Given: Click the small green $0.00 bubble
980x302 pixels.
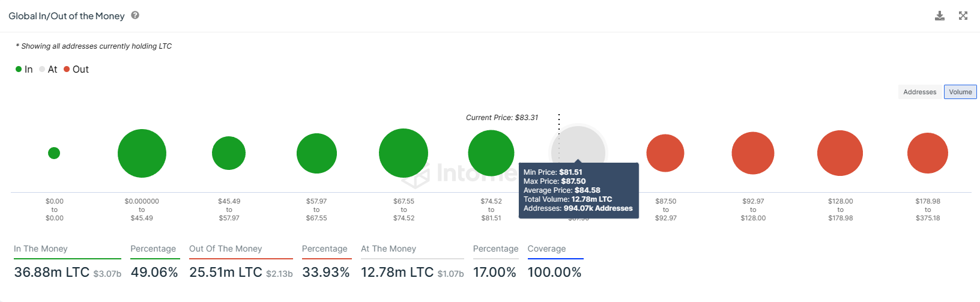Looking at the screenshot, I should 54,153.
